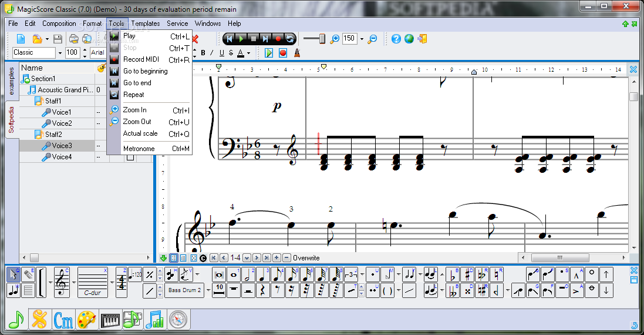Toggle the Repeat loop playback button
The image size is (644, 335).
290,39
